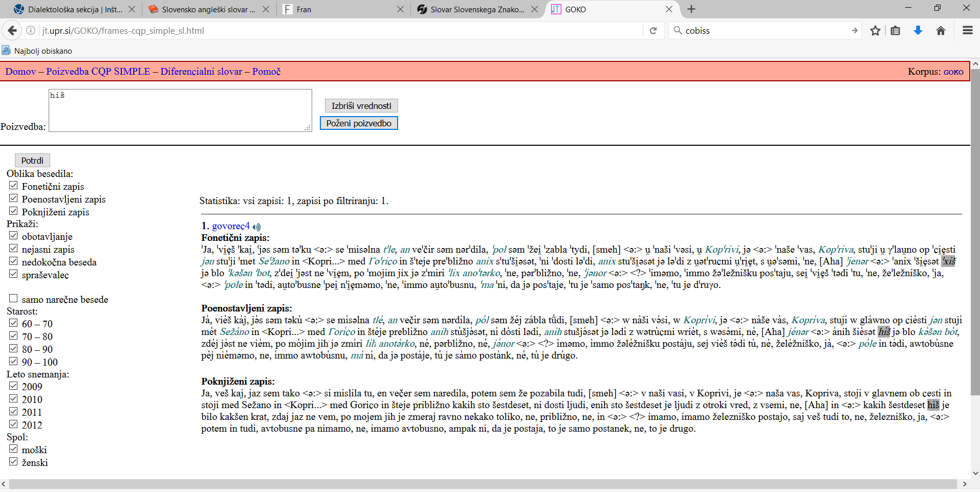Open the downloads arrow icon
The image size is (980, 492).
point(918,31)
